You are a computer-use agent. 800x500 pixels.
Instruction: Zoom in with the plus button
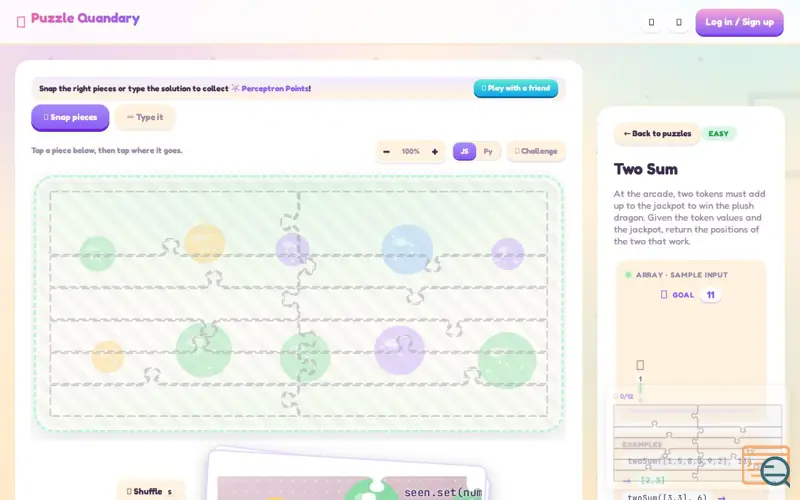(435, 152)
